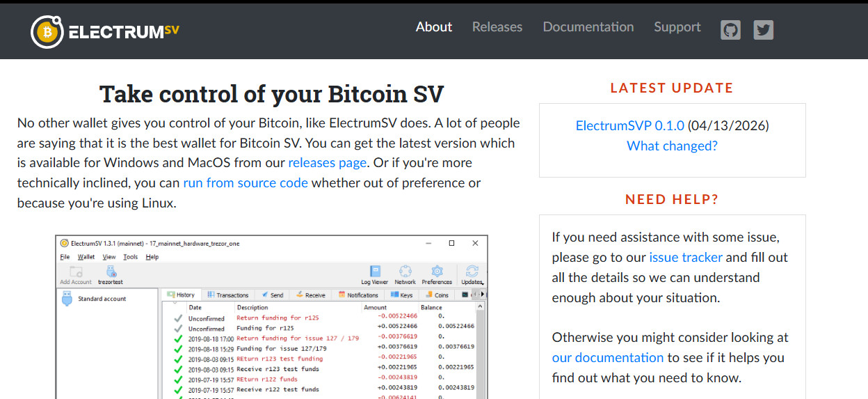Select 'REturn r123 test funding' row
Viewport: 868px width, 399px height.
[x=325, y=359]
